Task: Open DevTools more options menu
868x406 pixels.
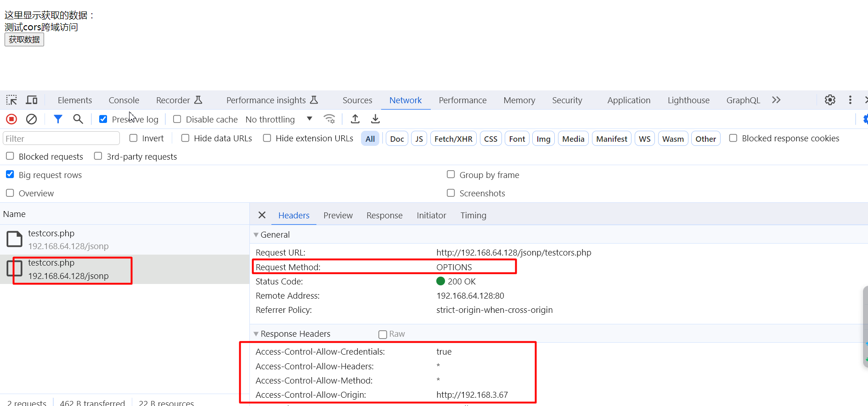Action: coord(850,100)
